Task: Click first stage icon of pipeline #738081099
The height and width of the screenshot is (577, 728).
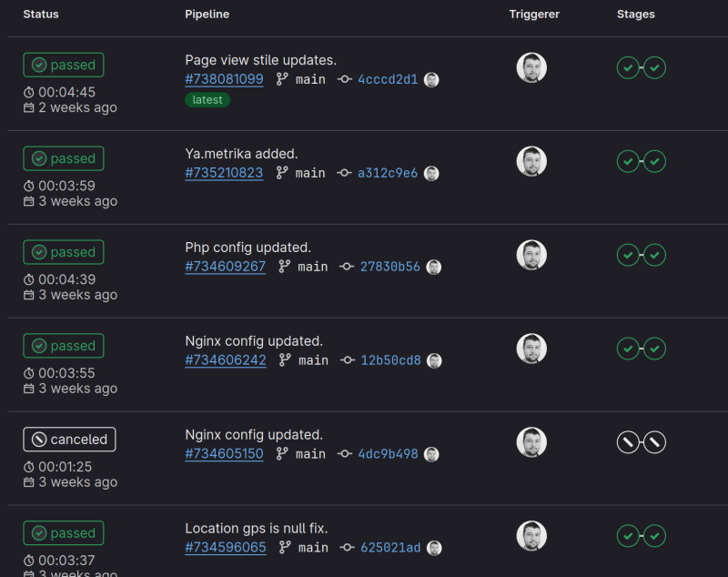Action: coord(628,67)
